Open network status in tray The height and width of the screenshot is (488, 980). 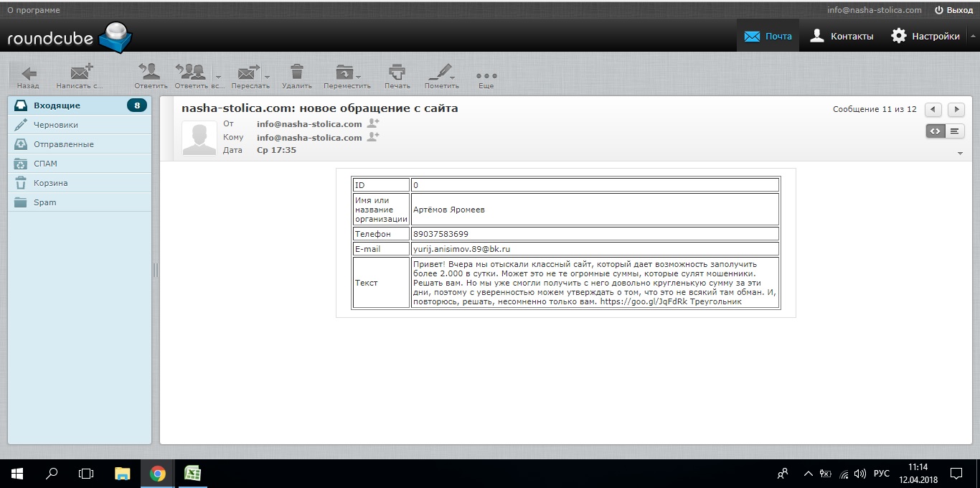tap(844, 474)
